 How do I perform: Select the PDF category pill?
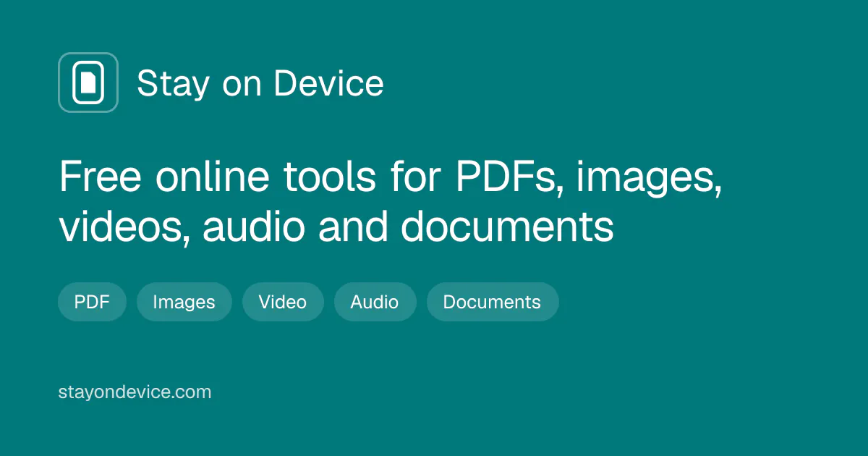(x=92, y=302)
